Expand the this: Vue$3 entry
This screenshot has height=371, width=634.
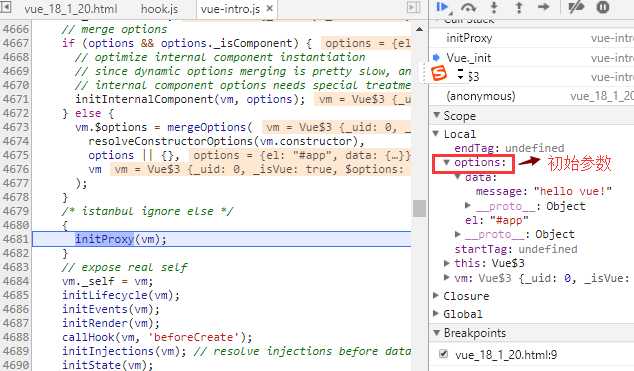point(447,263)
